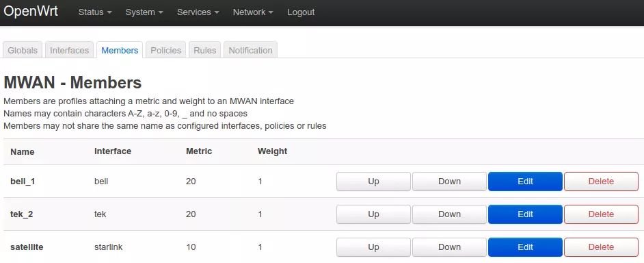
Task: Switch to the Interfaces tab
Action: coord(70,50)
